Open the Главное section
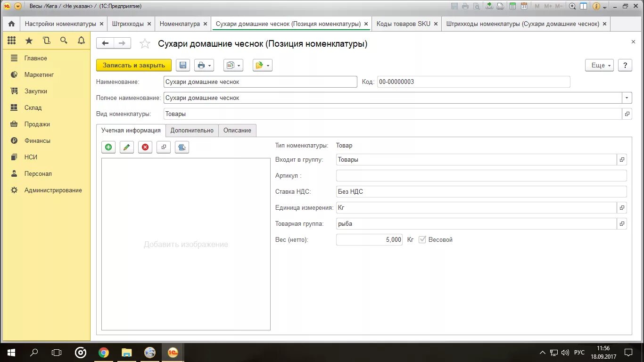This screenshot has height=362, width=644. pos(36,58)
